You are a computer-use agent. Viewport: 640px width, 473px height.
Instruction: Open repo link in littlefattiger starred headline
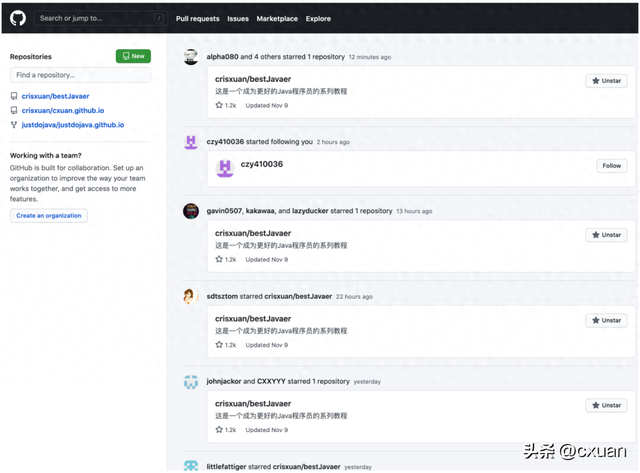307,466
